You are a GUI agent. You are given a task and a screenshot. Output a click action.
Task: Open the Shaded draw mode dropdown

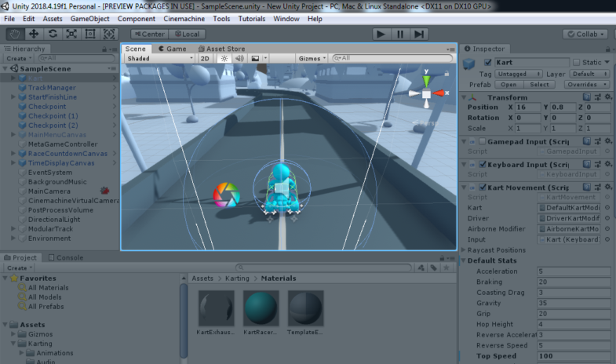[160, 58]
